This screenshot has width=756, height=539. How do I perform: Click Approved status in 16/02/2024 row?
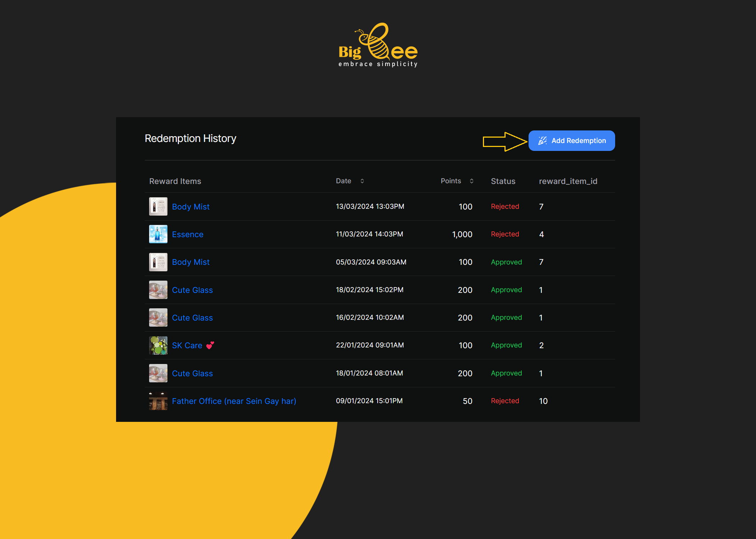tap(506, 317)
